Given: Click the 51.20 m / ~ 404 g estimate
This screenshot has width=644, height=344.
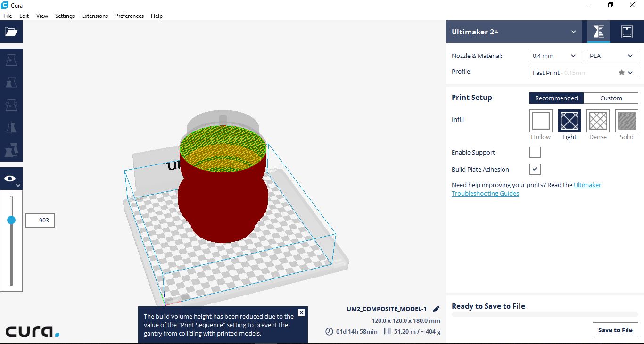Looking at the screenshot, I should (x=417, y=331).
